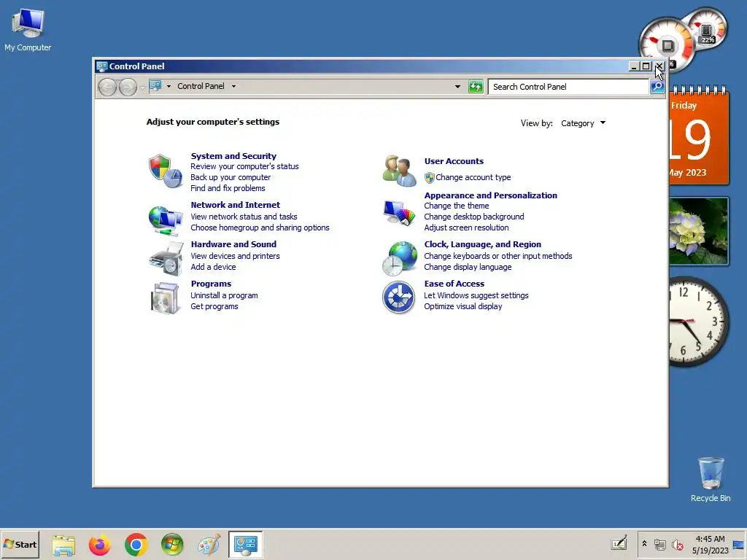Click Uninstall a program

(x=224, y=296)
